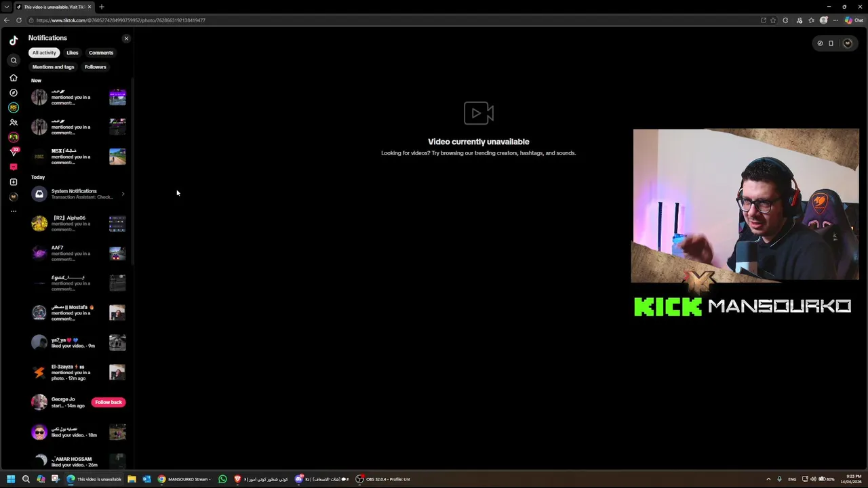Show hidden system tray icons
Image resolution: width=868 pixels, height=488 pixels.
(x=768, y=479)
